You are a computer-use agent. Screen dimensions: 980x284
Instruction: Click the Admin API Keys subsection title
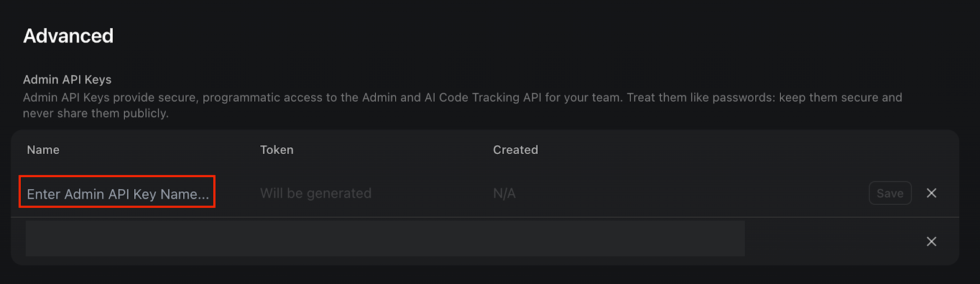[67, 80]
